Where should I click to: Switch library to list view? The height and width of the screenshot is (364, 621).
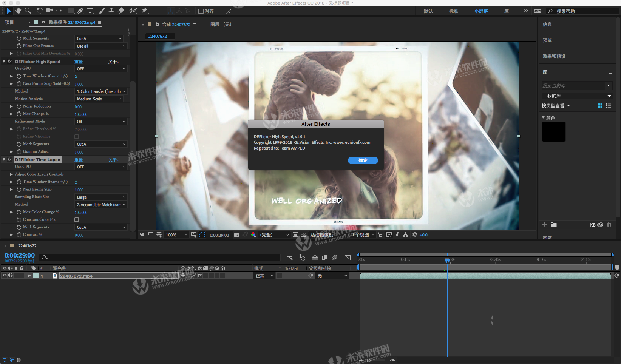pyautogui.click(x=609, y=106)
